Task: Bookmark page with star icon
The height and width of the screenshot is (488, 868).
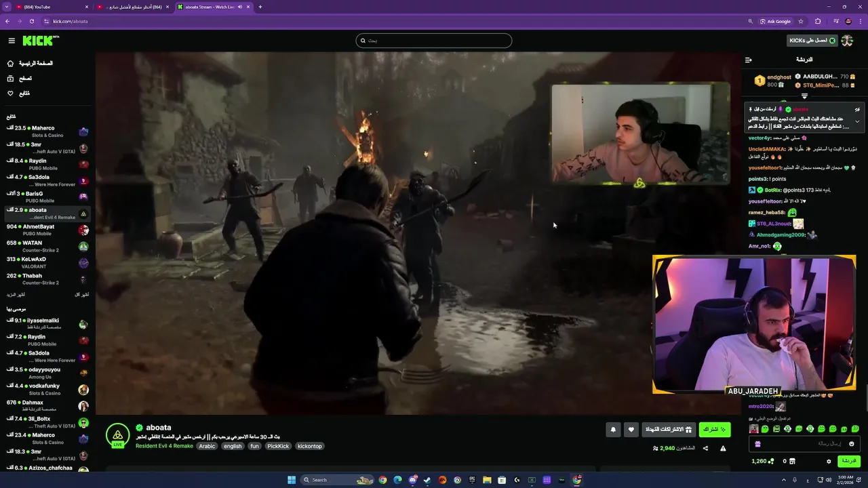Action: 801,21
